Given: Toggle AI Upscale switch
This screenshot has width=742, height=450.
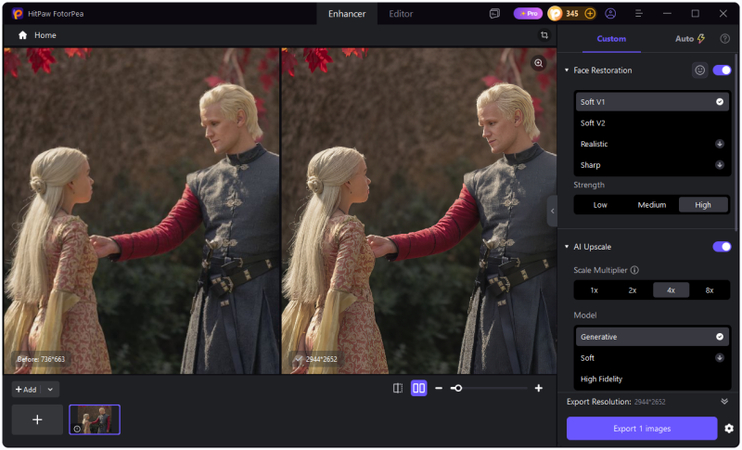Looking at the screenshot, I should point(722,247).
